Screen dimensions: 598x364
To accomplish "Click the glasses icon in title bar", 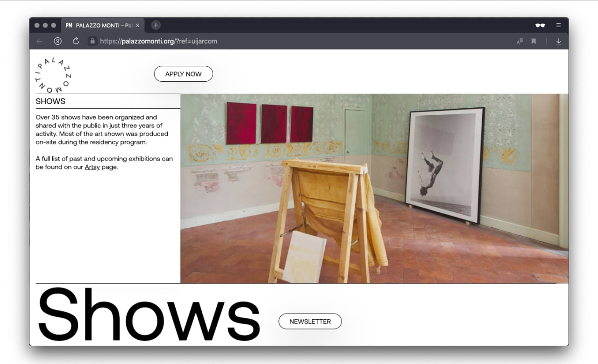I will point(540,25).
